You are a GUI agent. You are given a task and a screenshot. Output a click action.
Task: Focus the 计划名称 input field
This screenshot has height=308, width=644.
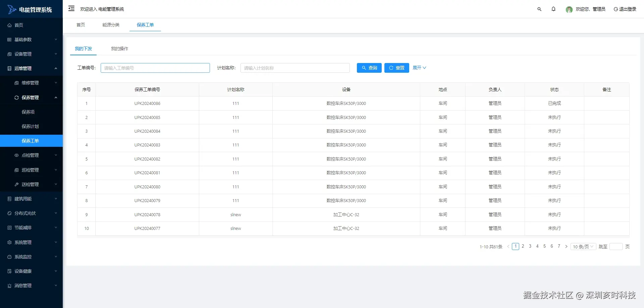click(295, 68)
